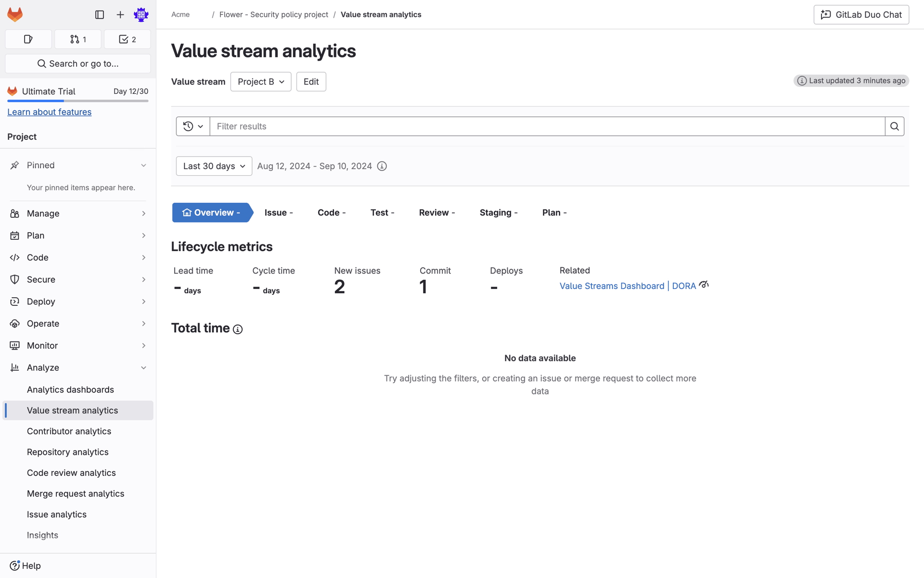924x578 pixels.
Task: Click the Secure shield icon
Action: pyautogui.click(x=15, y=279)
